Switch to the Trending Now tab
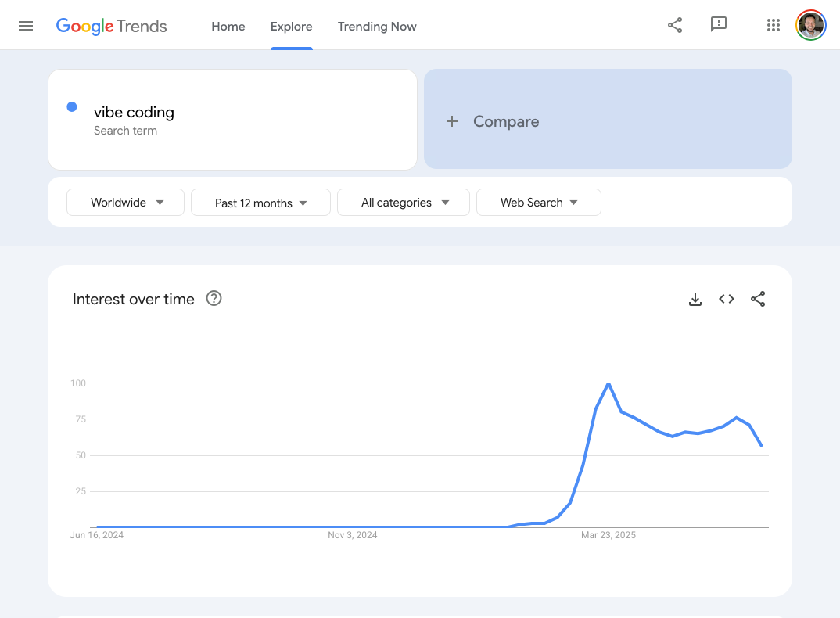 click(377, 27)
